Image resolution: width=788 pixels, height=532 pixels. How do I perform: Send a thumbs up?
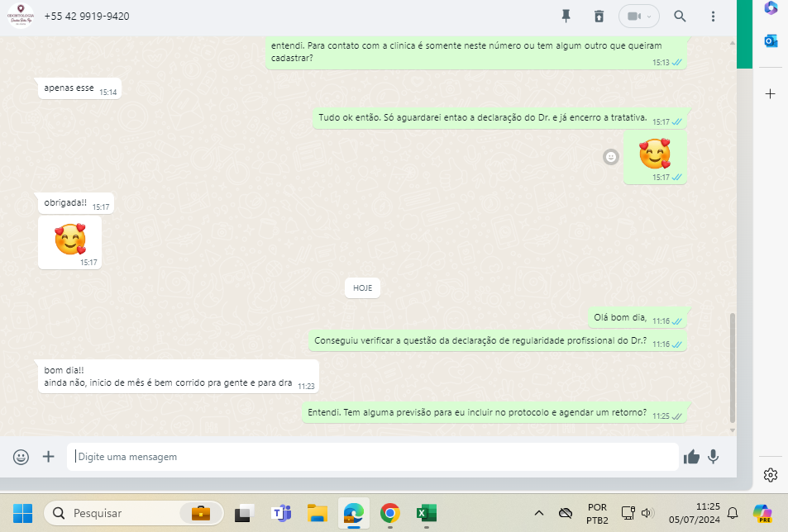coord(691,457)
